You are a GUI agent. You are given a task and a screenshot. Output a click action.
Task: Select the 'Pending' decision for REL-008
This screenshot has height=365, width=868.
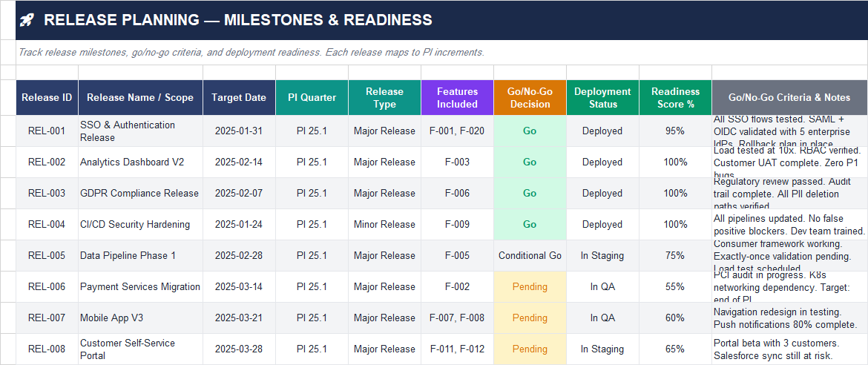(x=530, y=349)
